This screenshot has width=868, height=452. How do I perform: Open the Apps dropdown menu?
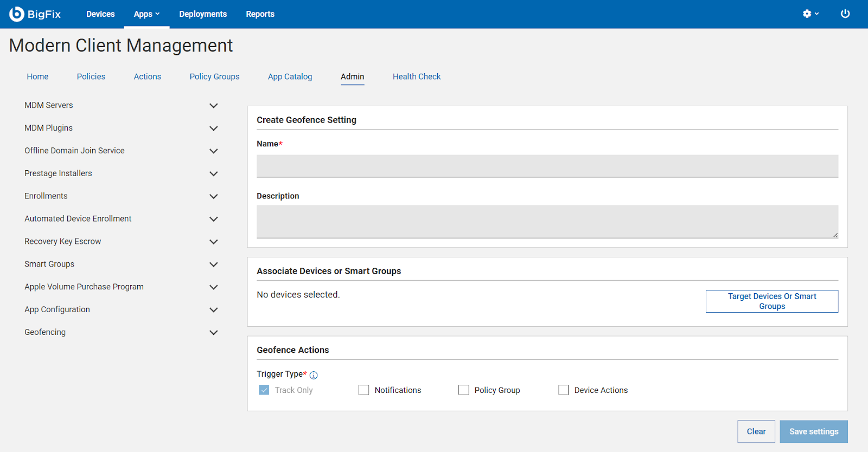[146, 14]
